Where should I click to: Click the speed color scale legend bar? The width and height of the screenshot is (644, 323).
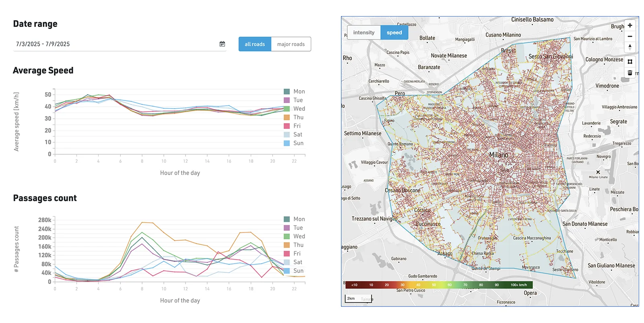tap(439, 285)
